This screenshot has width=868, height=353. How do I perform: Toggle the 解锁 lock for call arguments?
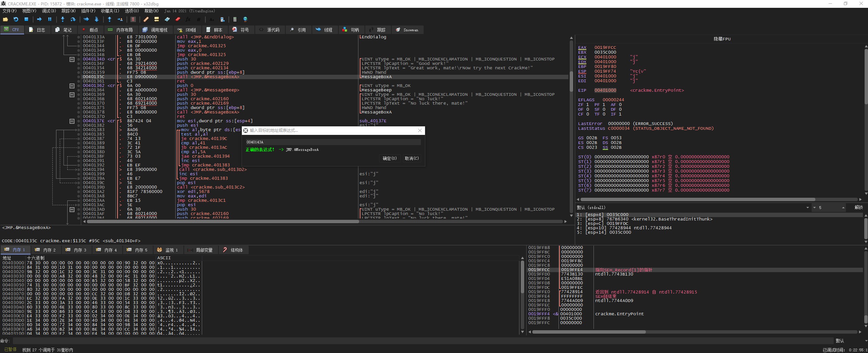(858, 207)
